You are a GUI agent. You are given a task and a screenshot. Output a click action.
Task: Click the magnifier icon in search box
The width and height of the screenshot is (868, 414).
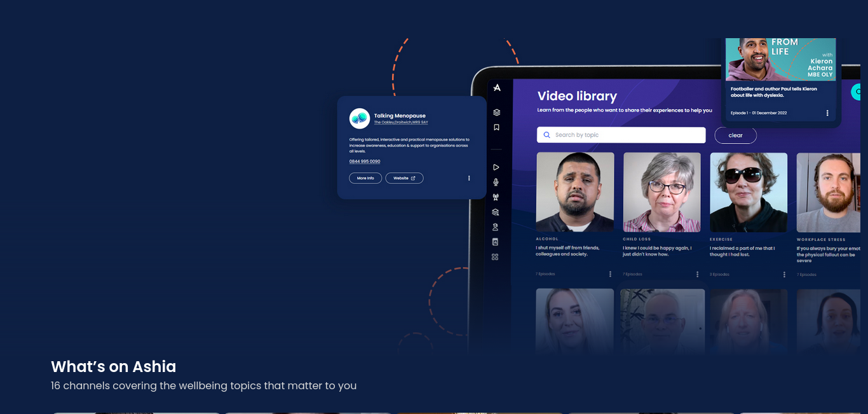pos(547,135)
